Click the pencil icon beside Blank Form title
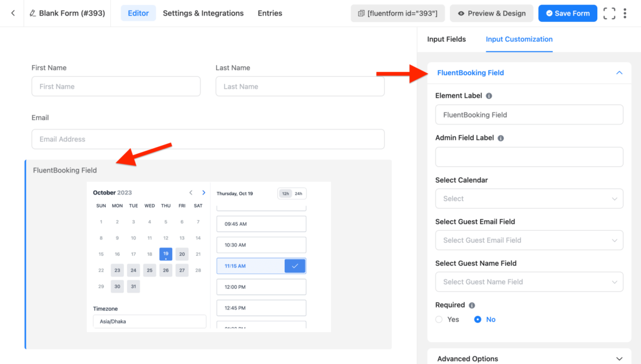This screenshot has height=364, width=641. (x=33, y=13)
